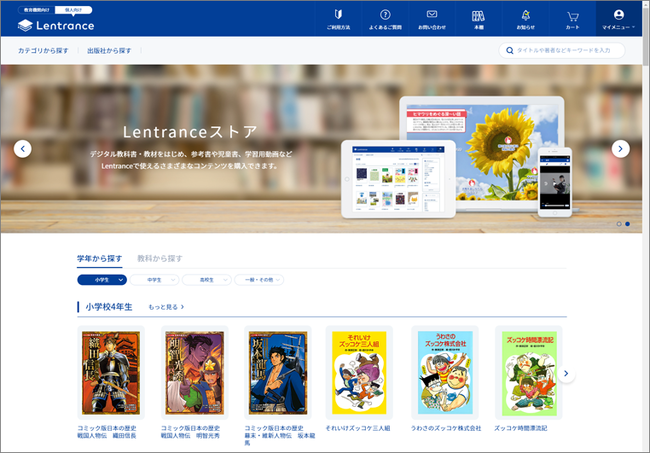Click title link 戦国人物伝 明智光秀
The image size is (650, 453).
pyautogui.click(x=191, y=432)
